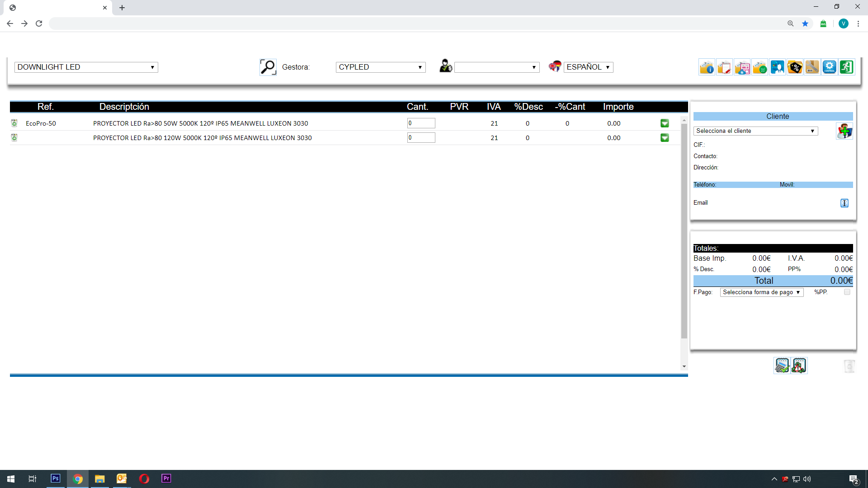This screenshot has width=868, height=488.
Task: Open the folder with shopping cart icon
Action: (x=759, y=67)
